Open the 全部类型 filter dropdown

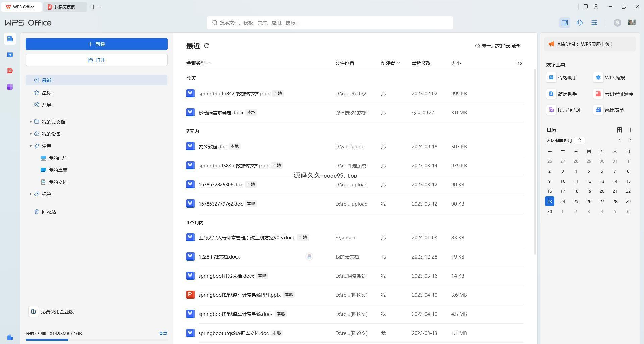pos(199,63)
